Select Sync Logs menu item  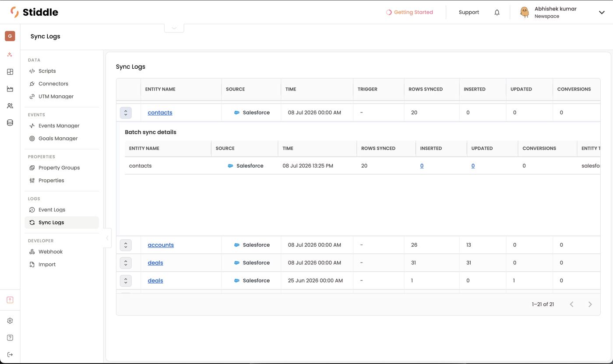point(62,222)
